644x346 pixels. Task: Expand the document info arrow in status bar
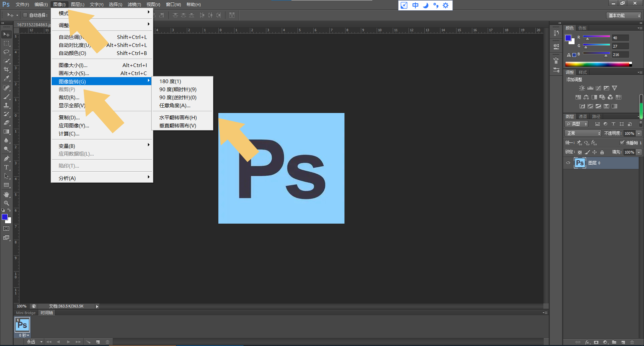[x=97, y=306]
